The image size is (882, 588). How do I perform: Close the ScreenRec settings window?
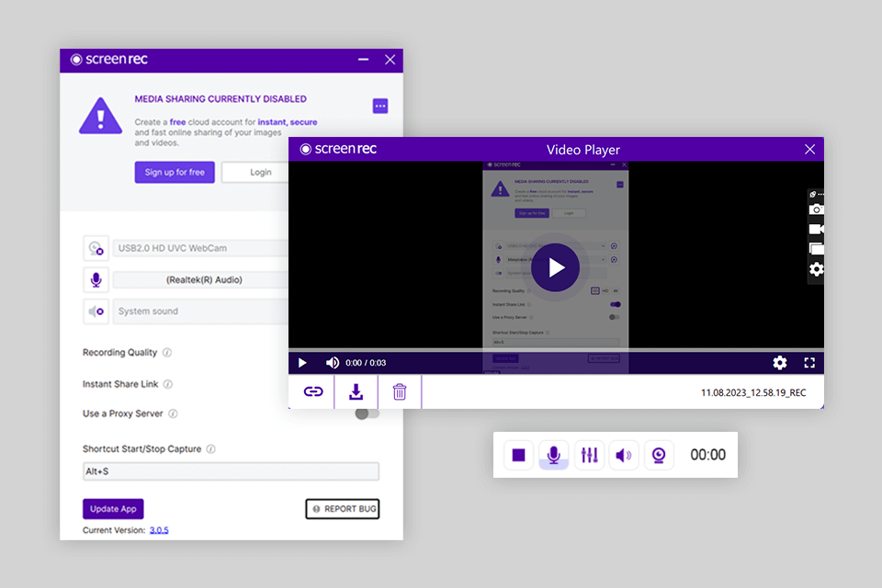click(x=390, y=60)
